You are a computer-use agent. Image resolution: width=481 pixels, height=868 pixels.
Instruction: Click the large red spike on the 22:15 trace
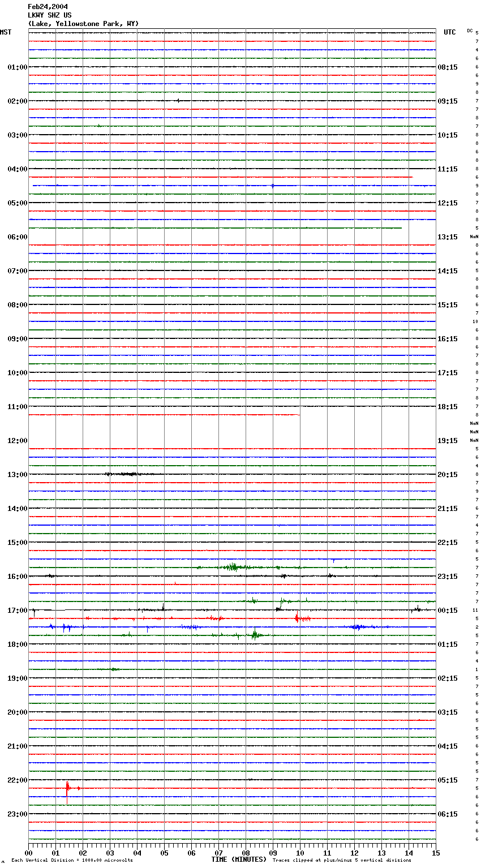67,789
